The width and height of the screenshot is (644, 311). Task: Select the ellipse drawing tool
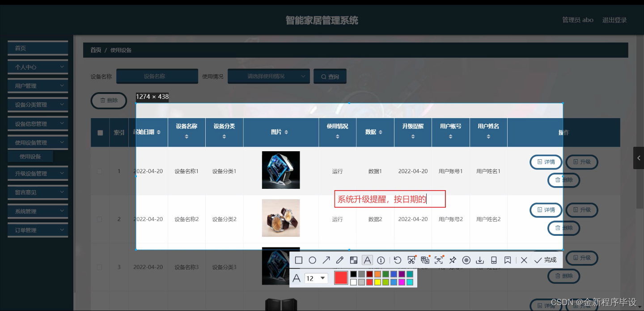pyautogui.click(x=312, y=260)
